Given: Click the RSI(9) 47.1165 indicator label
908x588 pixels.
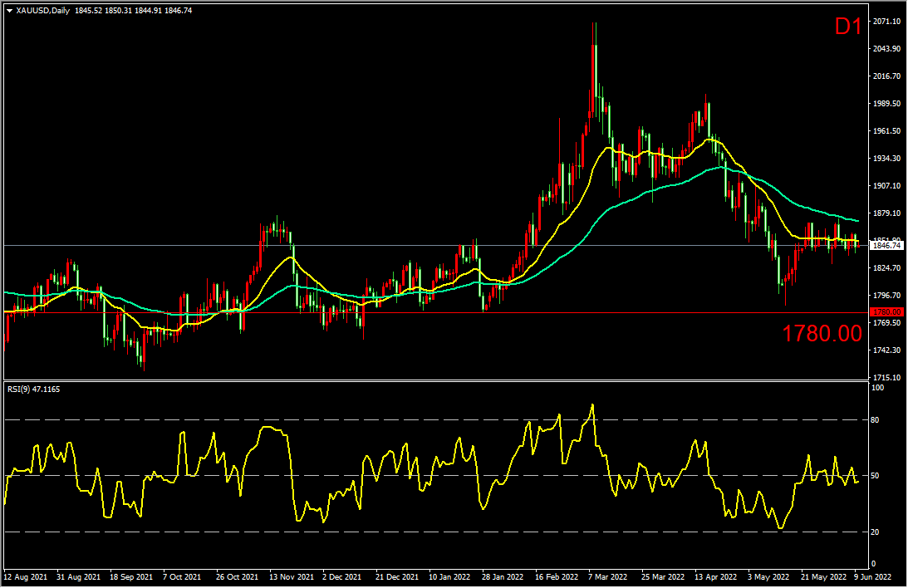Looking at the screenshot, I should pyautogui.click(x=33, y=390).
